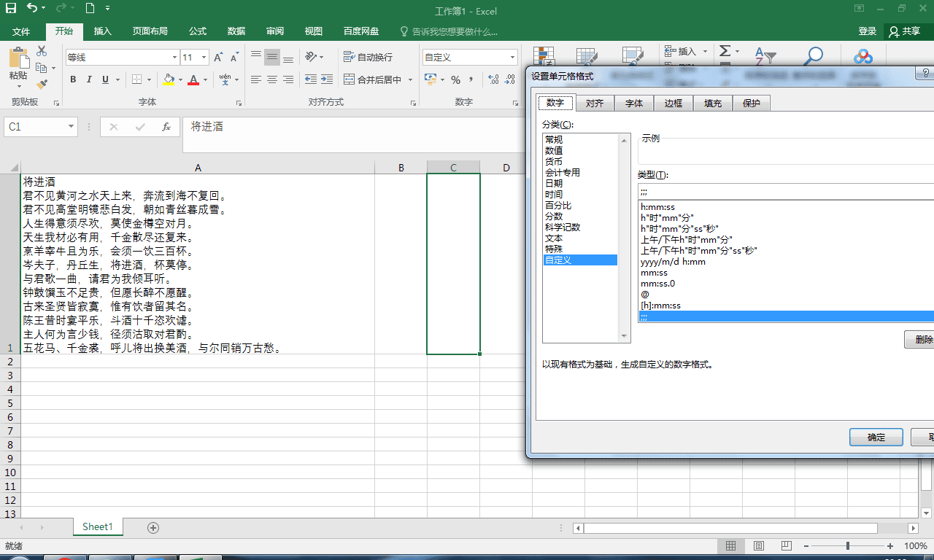
Task: Toggle Bold formatting
Action: pos(73,79)
